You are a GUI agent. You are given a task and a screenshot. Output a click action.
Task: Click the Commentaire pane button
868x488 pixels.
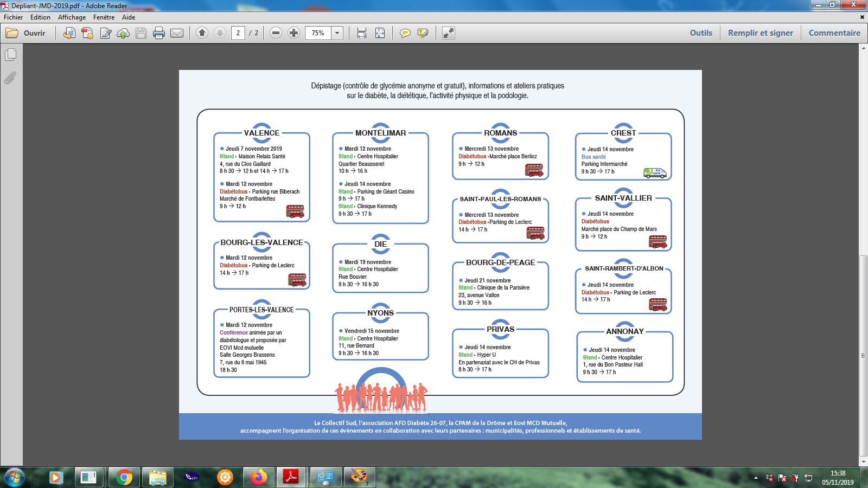(834, 33)
